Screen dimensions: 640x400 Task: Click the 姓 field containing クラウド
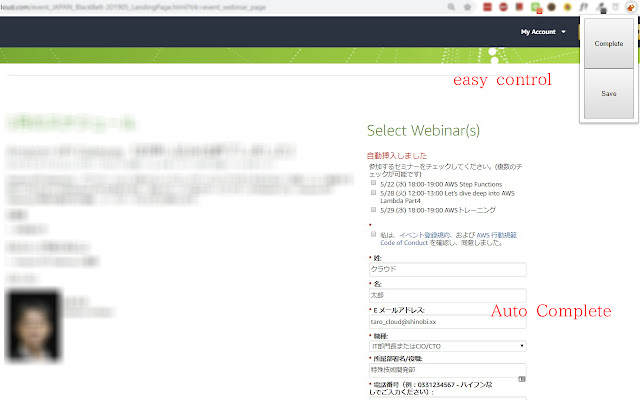point(447,269)
